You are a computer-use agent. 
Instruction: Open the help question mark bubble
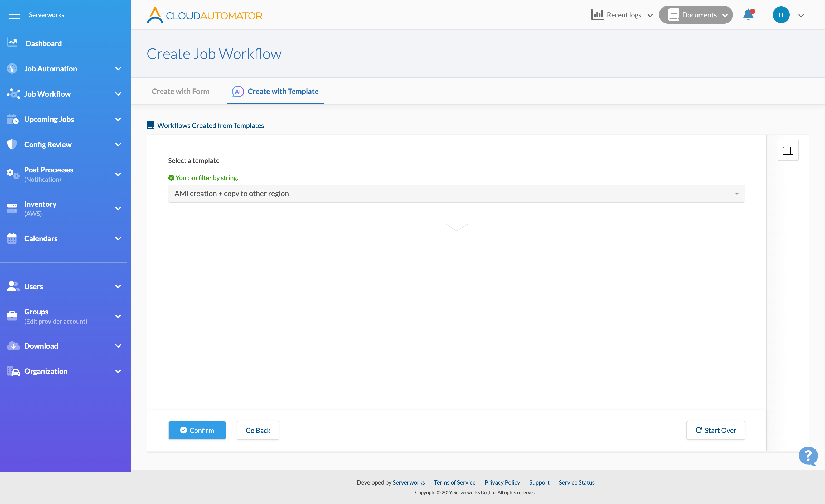(x=808, y=456)
